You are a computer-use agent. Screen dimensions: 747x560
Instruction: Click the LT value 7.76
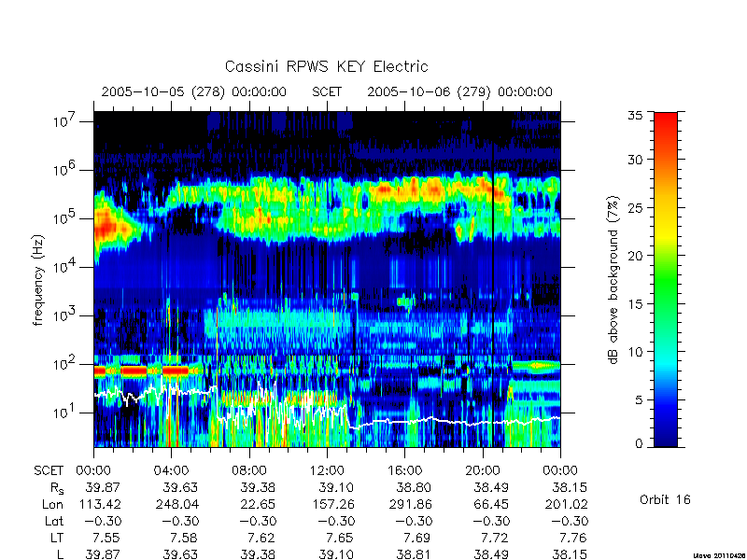point(572,538)
